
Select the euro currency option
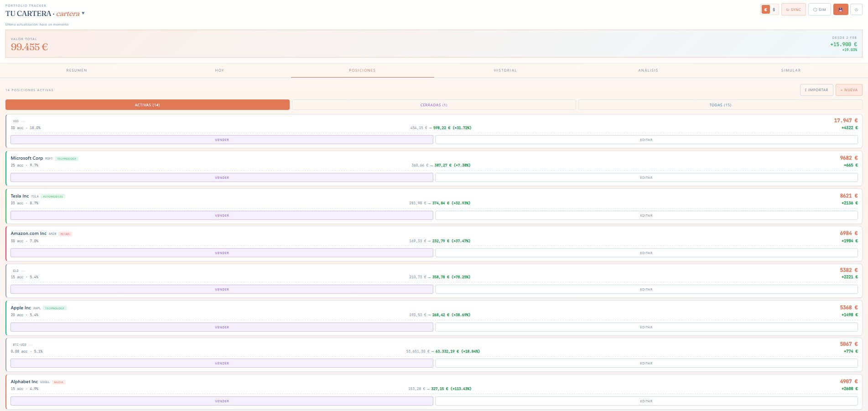766,10
